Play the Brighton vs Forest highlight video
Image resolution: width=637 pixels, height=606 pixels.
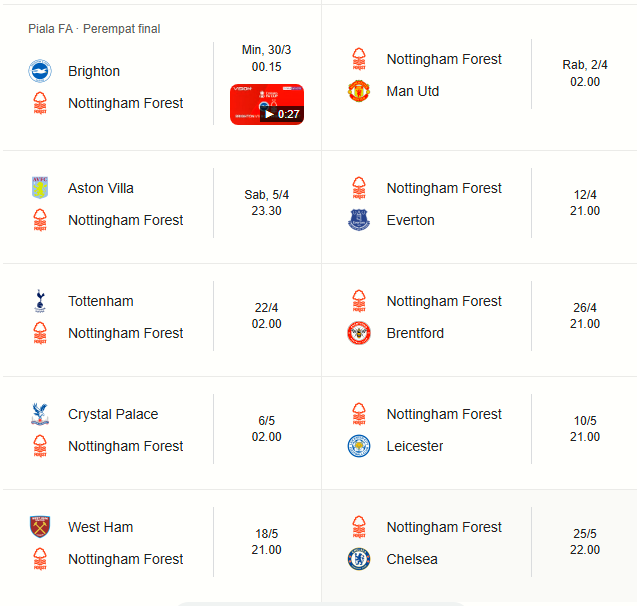tap(267, 104)
